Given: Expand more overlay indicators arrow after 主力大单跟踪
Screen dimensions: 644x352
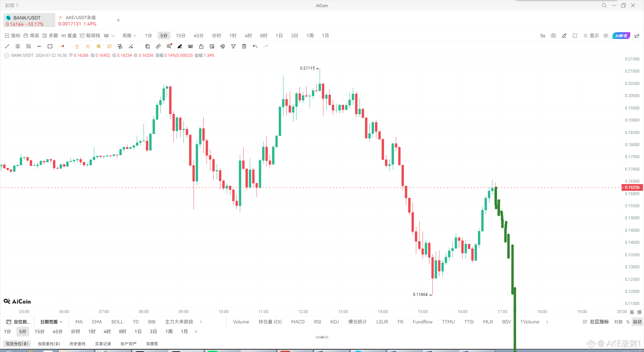Looking at the screenshot, I should 201,322.
